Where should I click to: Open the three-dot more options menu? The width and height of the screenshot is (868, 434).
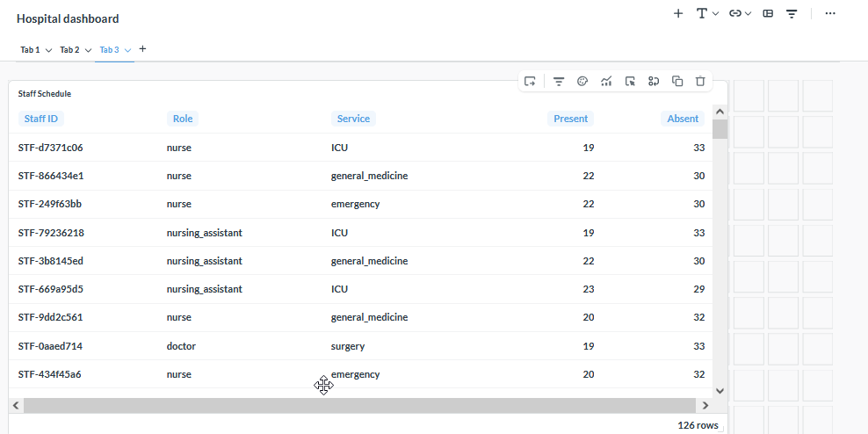pos(830,13)
